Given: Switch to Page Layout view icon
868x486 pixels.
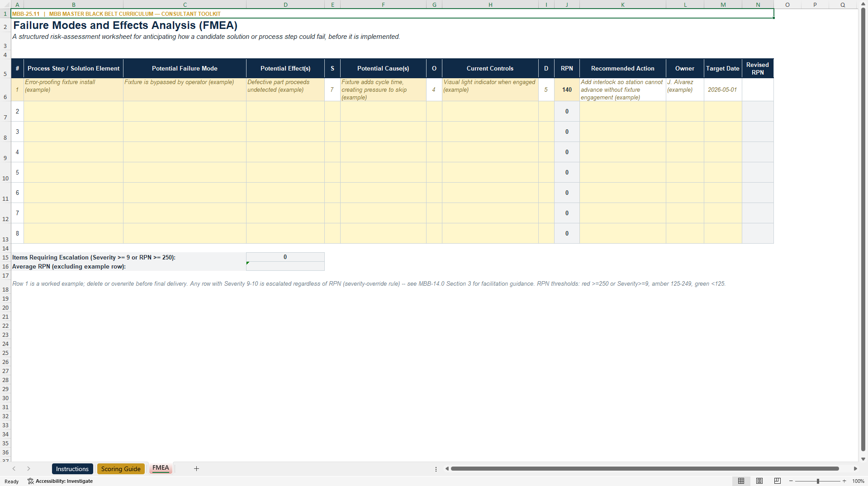Looking at the screenshot, I should point(759,481).
